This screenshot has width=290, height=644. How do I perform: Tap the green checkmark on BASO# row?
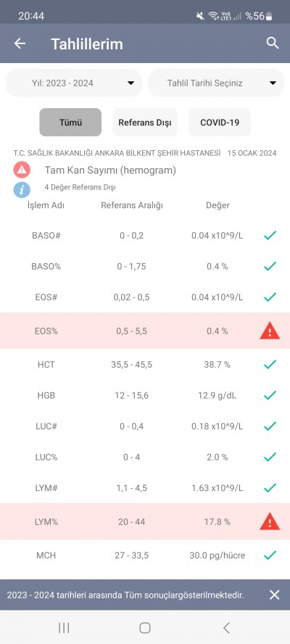click(x=270, y=236)
